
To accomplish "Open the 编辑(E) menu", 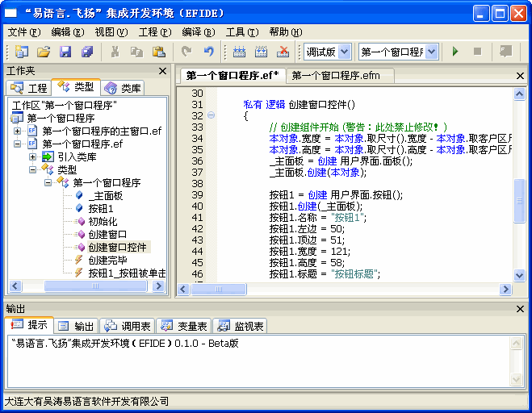I will pos(68,32).
